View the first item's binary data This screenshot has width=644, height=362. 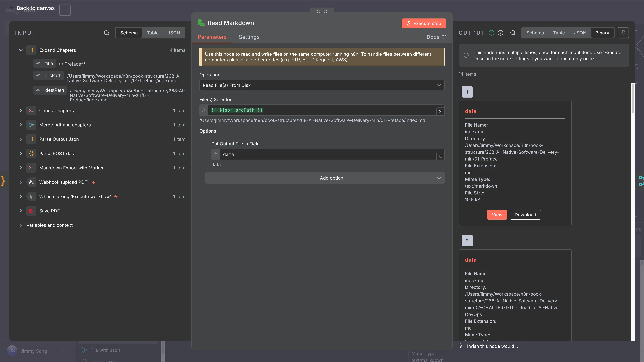[497, 215]
